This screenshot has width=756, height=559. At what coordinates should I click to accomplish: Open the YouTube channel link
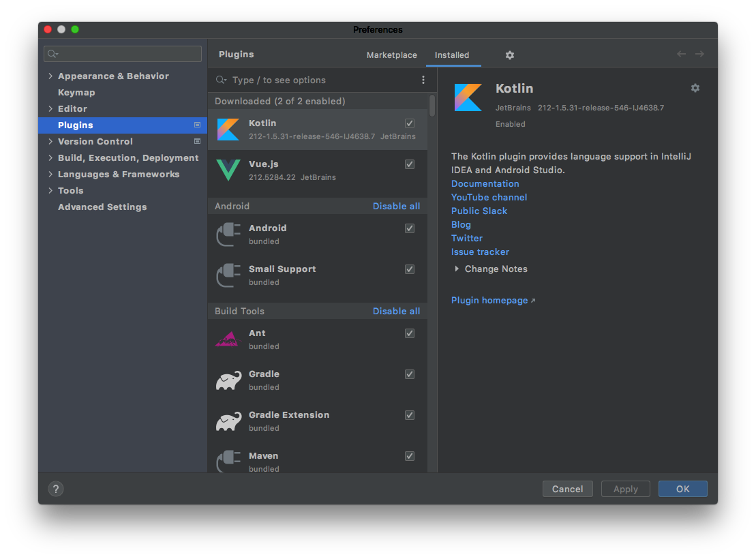[489, 197]
